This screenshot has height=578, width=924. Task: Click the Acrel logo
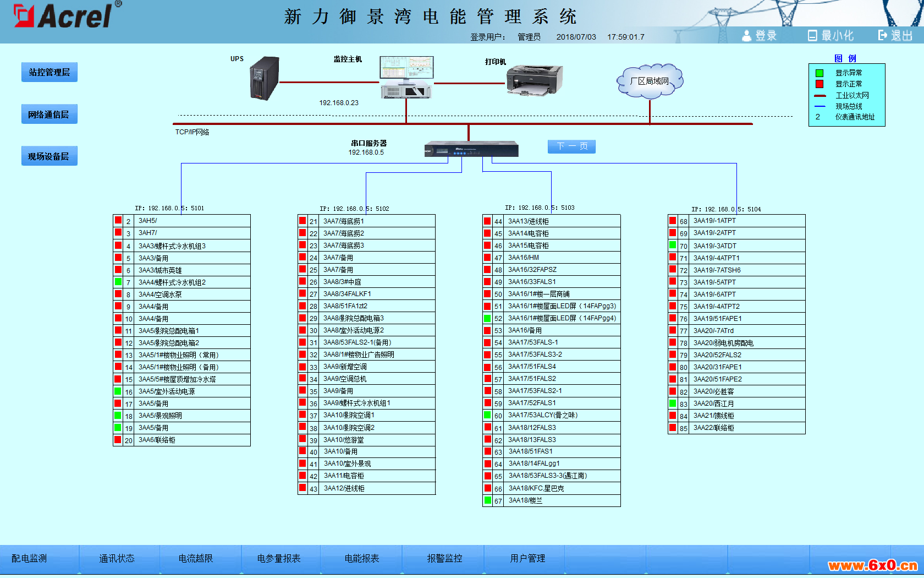[x=68, y=15]
